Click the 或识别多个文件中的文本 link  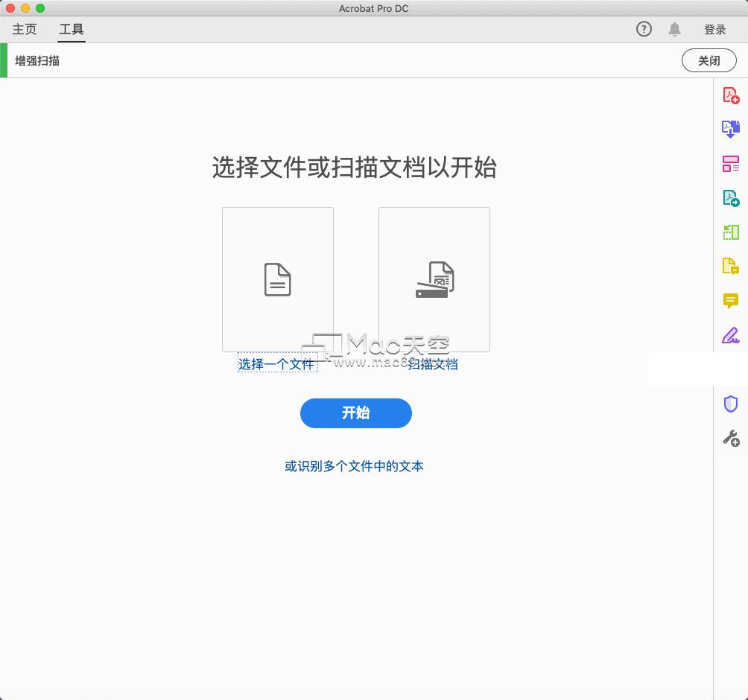click(355, 465)
